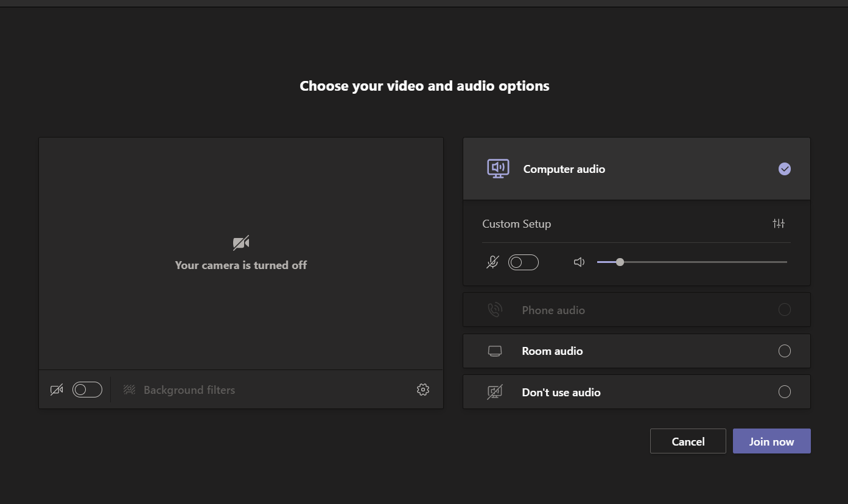Click the Room audio display icon

[495, 351]
